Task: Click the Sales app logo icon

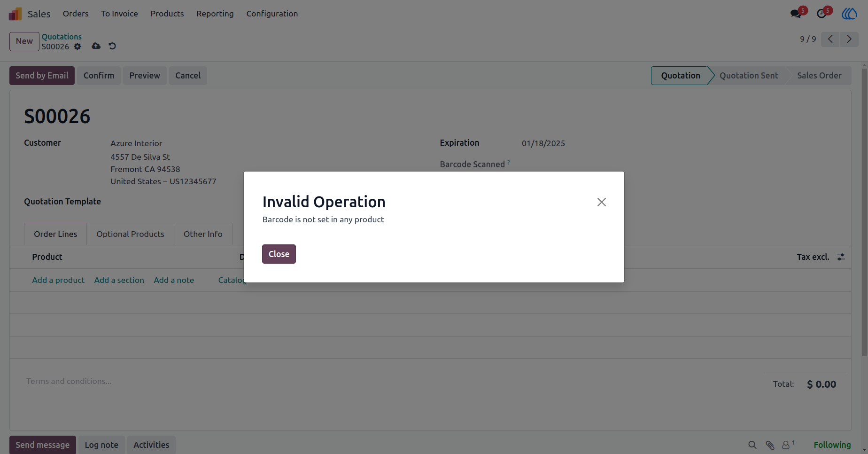Action: coord(15,14)
